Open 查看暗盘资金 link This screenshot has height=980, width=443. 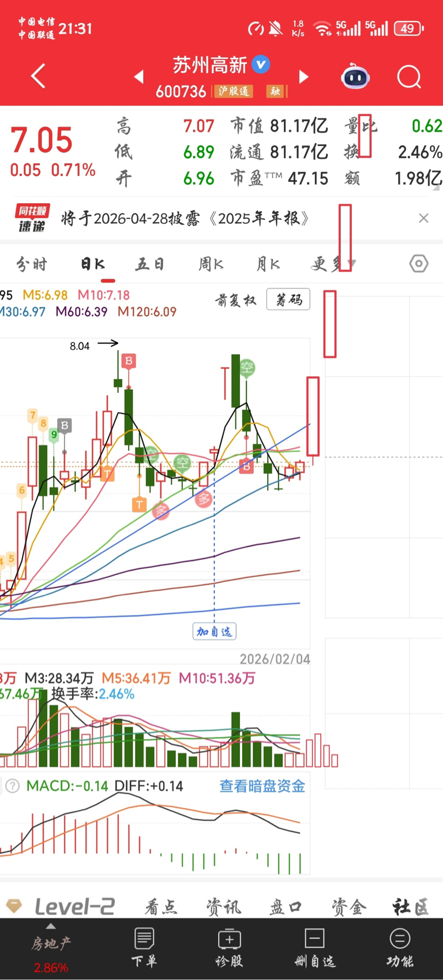(262, 786)
